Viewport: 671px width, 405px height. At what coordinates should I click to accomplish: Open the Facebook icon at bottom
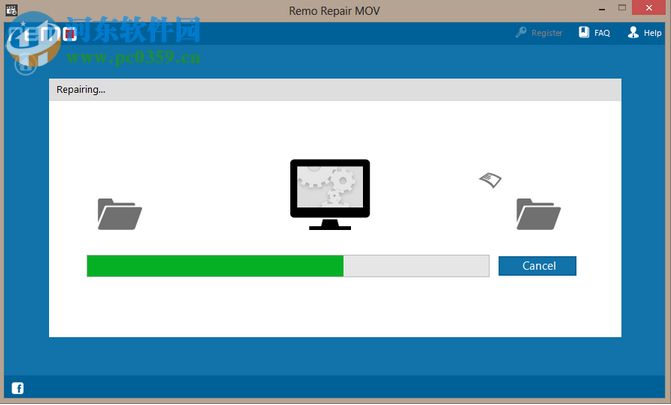tap(18, 388)
